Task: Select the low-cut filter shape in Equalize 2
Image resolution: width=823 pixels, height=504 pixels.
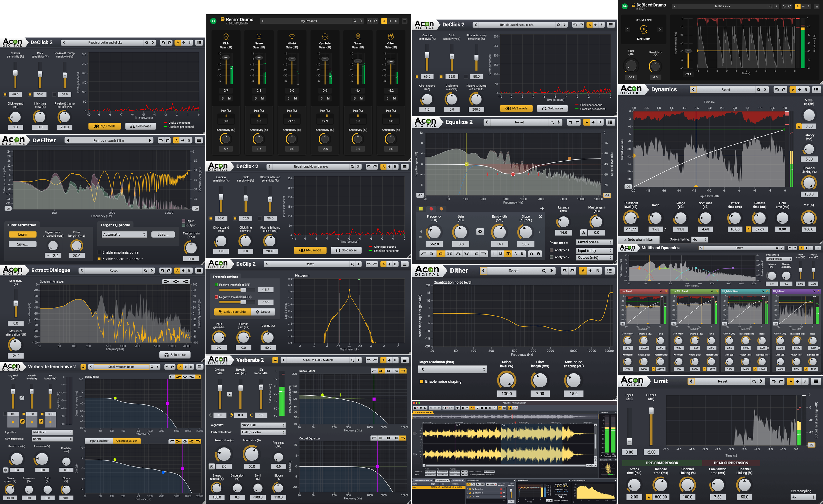Action: (x=424, y=254)
